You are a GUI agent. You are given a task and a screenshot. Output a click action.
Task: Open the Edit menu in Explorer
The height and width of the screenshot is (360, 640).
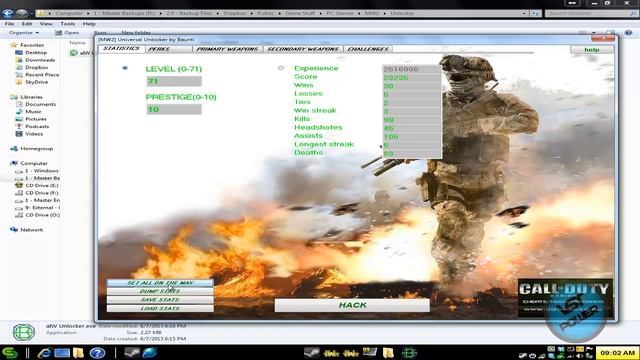(x=27, y=24)
